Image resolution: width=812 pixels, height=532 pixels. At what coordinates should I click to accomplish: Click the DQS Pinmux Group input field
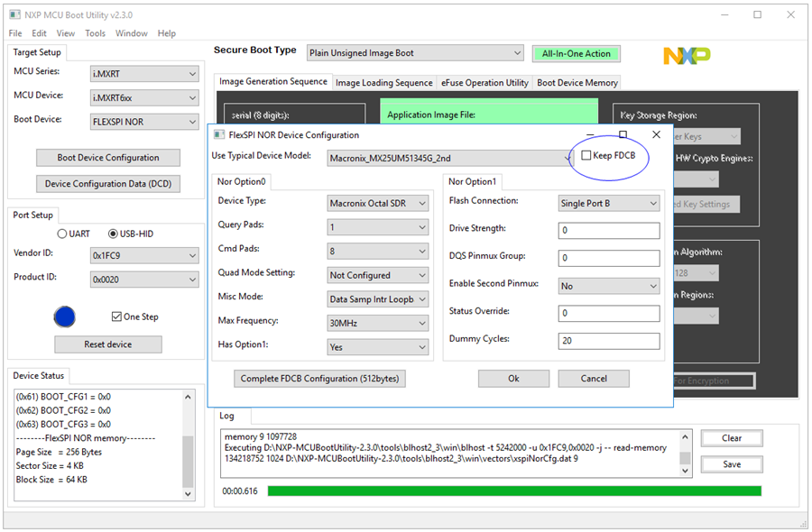tap(609, 258)
